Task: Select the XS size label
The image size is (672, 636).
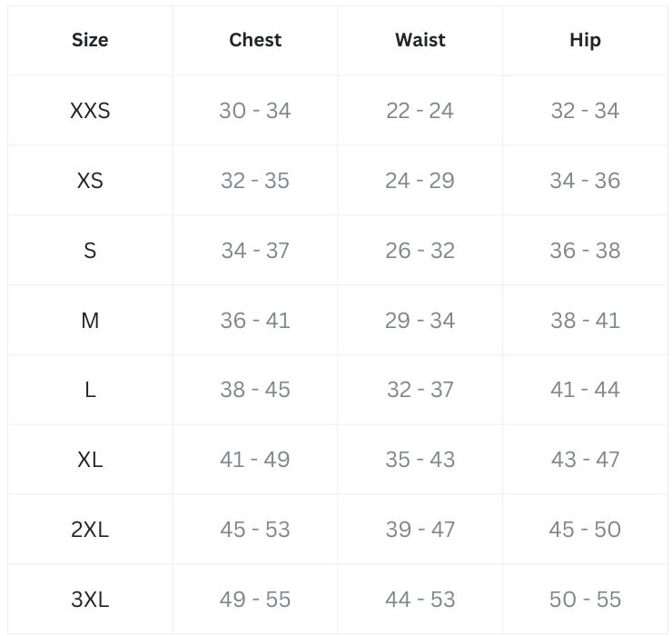Action: [x=90, y=181]
